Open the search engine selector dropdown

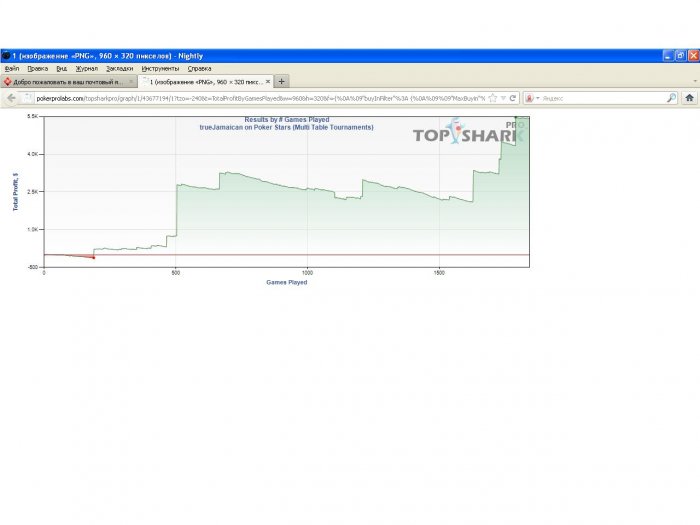coord(532,98)
